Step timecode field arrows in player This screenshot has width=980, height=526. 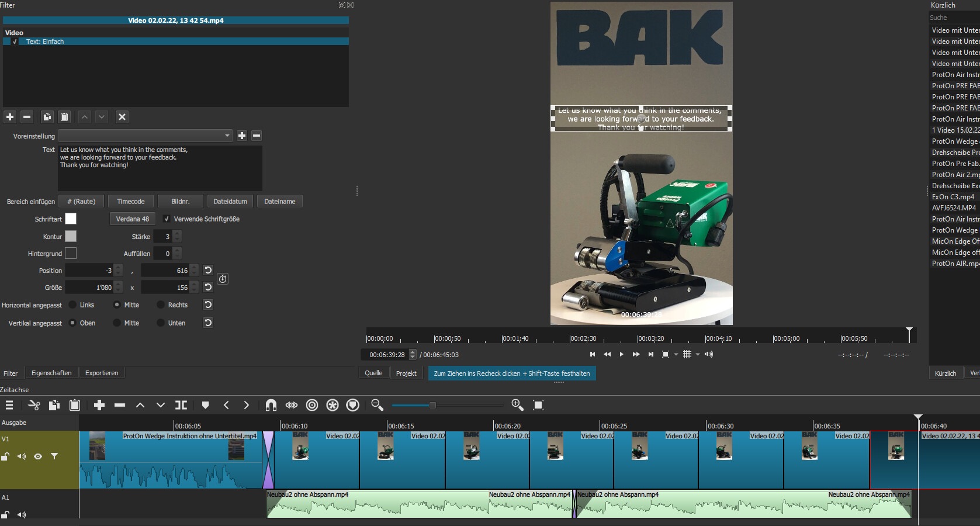click(413, 354)
